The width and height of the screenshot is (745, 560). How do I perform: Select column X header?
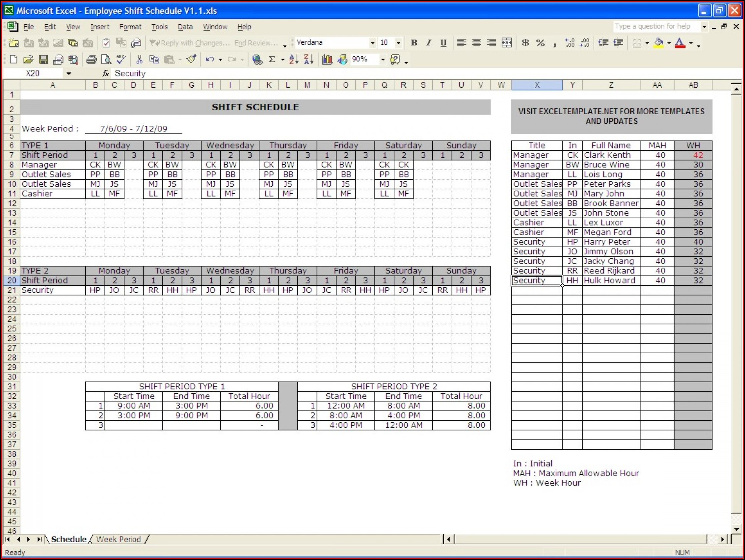[536, 85]
